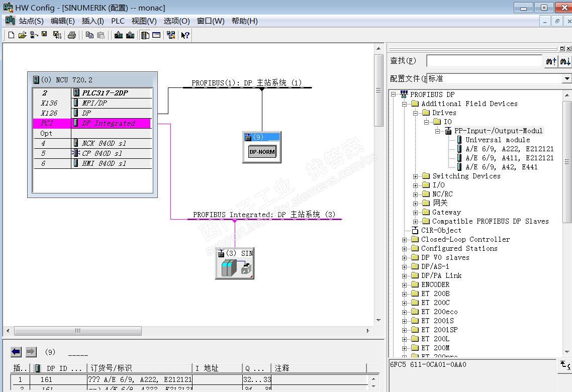Viewport: 572px width, 392px height.
Task: Click the PROFIBUS Integrated master system line
Action: tap(264, 219)
